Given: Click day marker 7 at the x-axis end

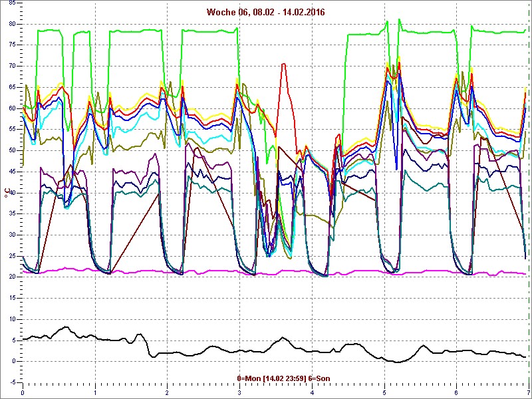Looking at the screenshot, I should click(x=527, y=392).
